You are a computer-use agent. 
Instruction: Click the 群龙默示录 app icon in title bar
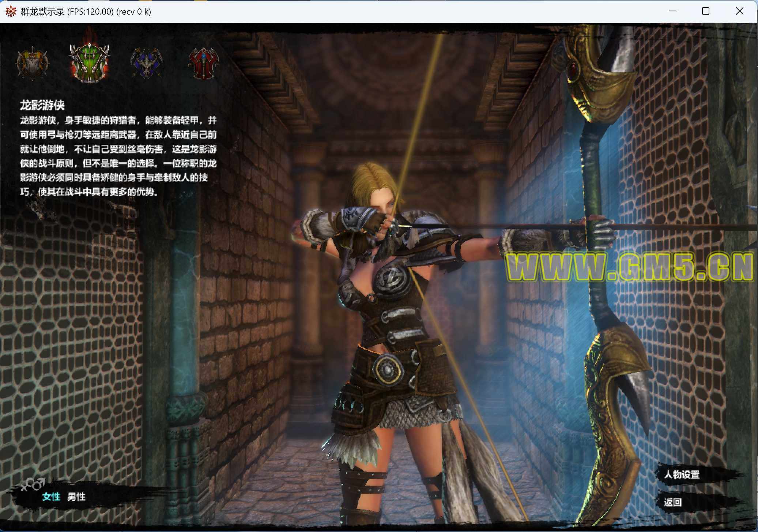click(x=11, y=11)
